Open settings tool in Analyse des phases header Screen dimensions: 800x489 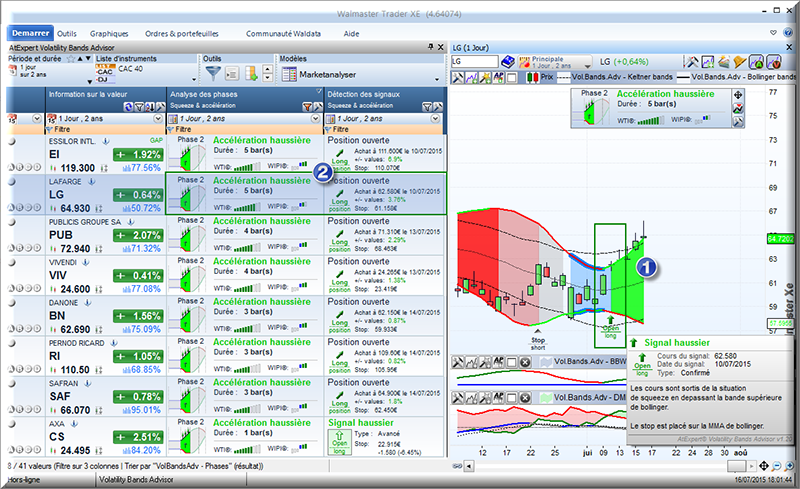(318, 106)
